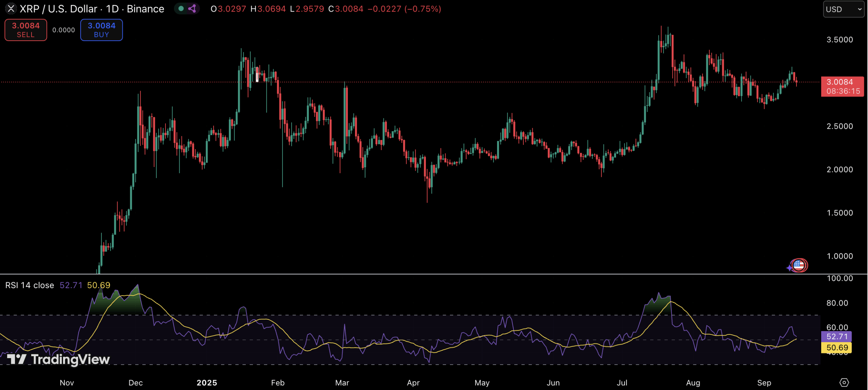Image resolution: width=868 pixels, height=390 pixels.
Task: Click the green market status dot
Action: (181, 8)
